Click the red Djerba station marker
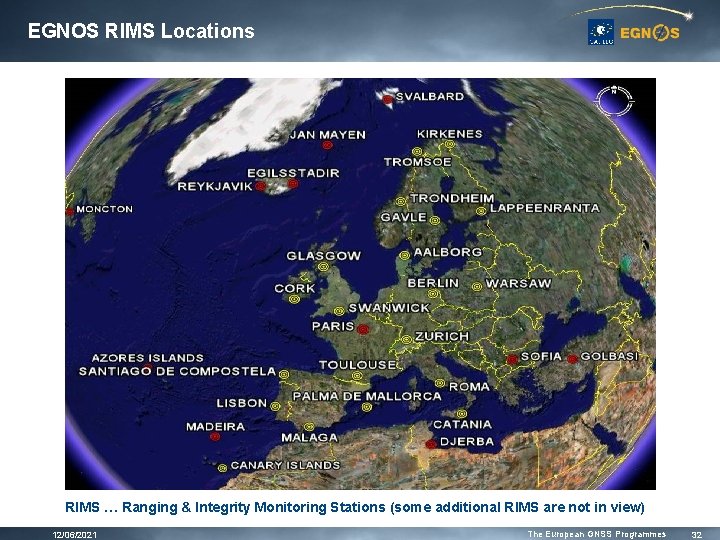 431,444
